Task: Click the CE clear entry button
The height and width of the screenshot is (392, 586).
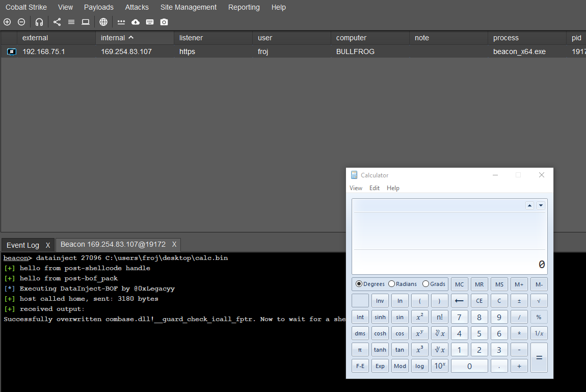Action: coord(479,300)
